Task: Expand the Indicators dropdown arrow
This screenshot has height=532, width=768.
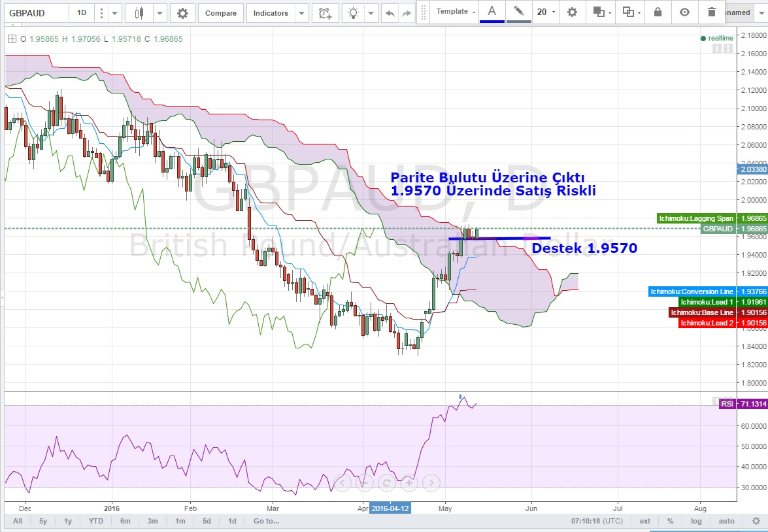Action: (301, 13)
